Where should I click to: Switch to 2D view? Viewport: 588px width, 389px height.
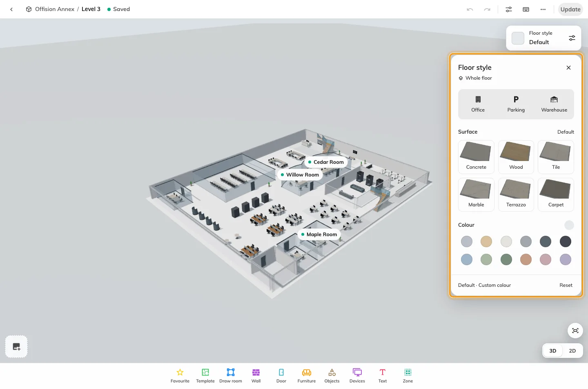[572, 351]
